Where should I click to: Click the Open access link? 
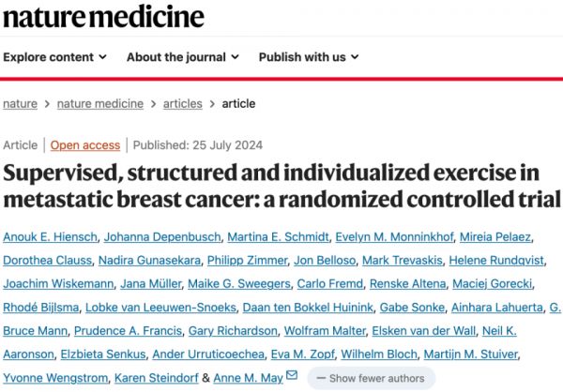(85, 145)
